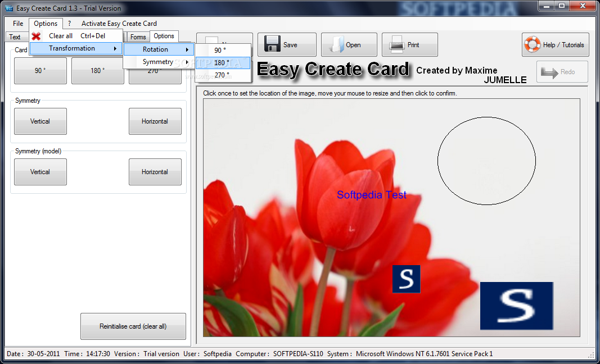
Task: Select the small S logo on the card
Action: pos(406,279)
